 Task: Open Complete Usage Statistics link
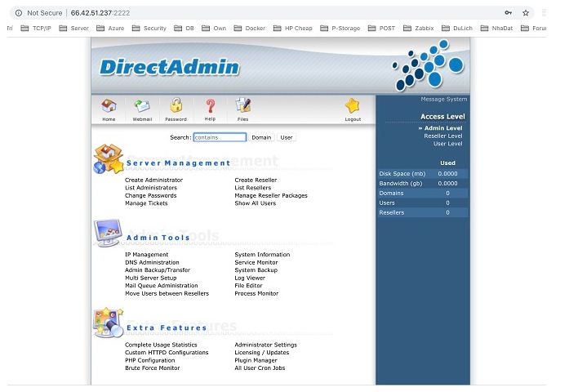(x=161, y=345)
